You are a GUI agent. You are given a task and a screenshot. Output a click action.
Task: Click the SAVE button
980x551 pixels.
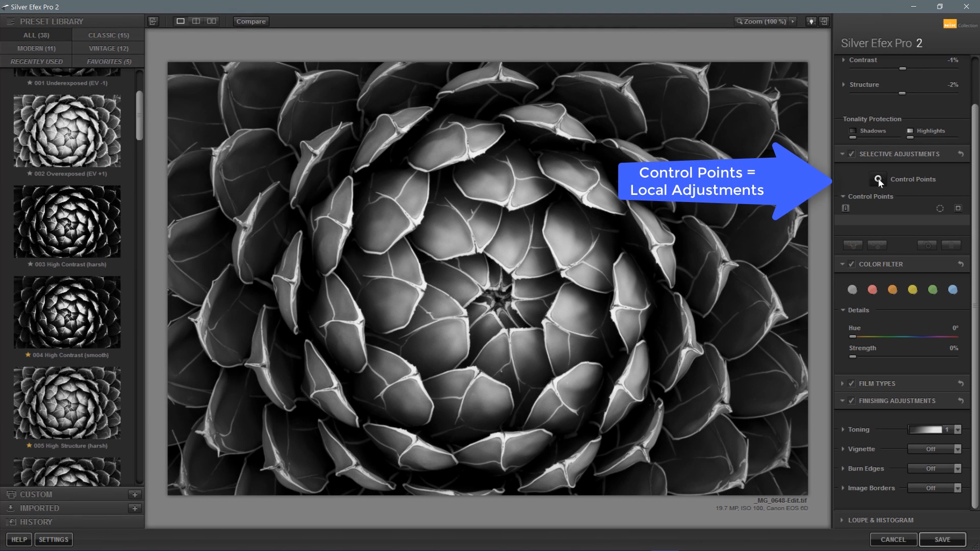942,539
